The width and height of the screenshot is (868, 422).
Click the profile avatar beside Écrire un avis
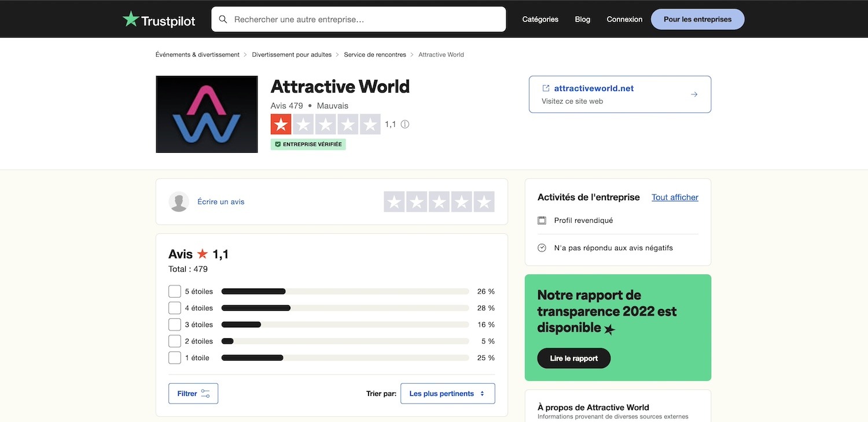(x=179, y=201)
